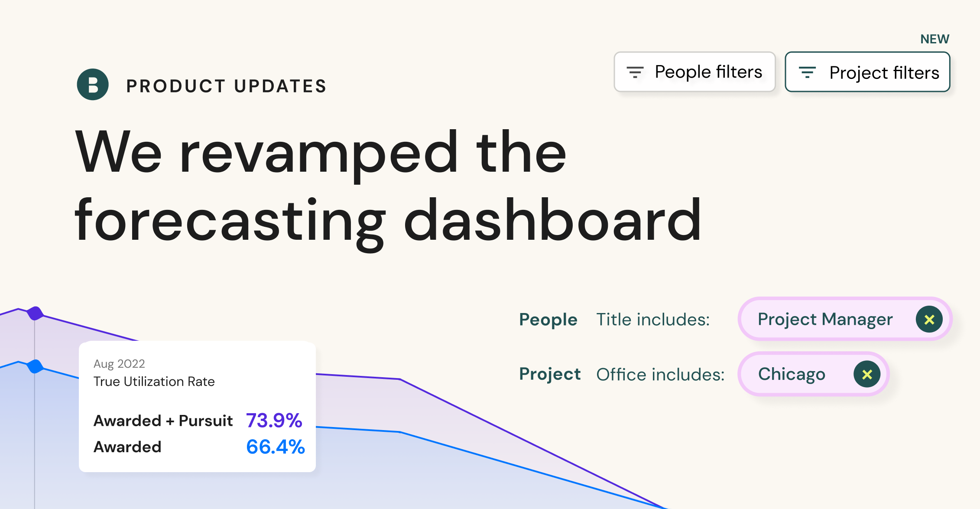Click the filter icon in Project filters
Screen dimensions: 980x509
click(807, 72)
